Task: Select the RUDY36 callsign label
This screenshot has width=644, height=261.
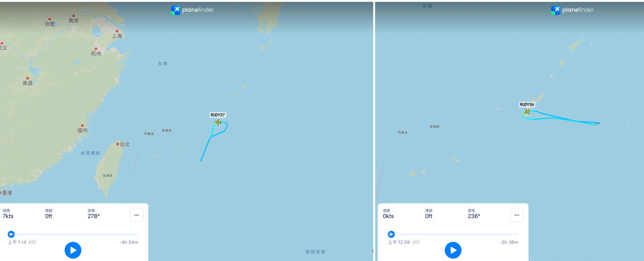Action: (527, 104)
